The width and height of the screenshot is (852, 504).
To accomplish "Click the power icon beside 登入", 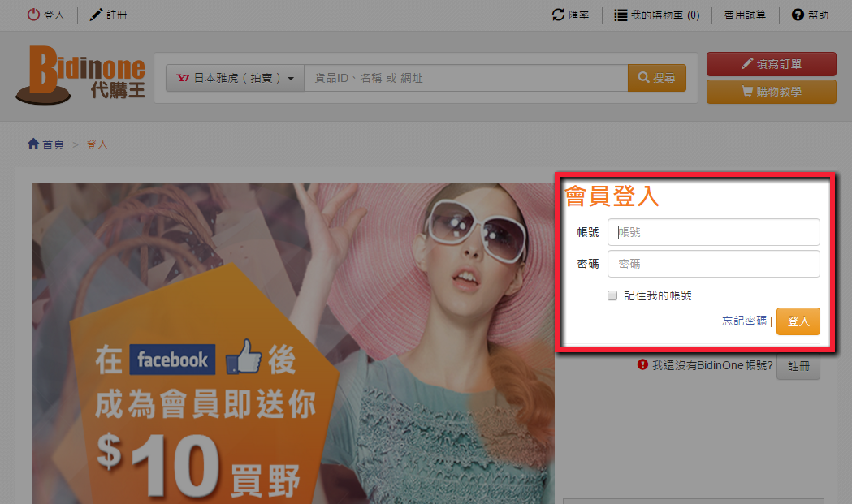I will tap(33, 15).
